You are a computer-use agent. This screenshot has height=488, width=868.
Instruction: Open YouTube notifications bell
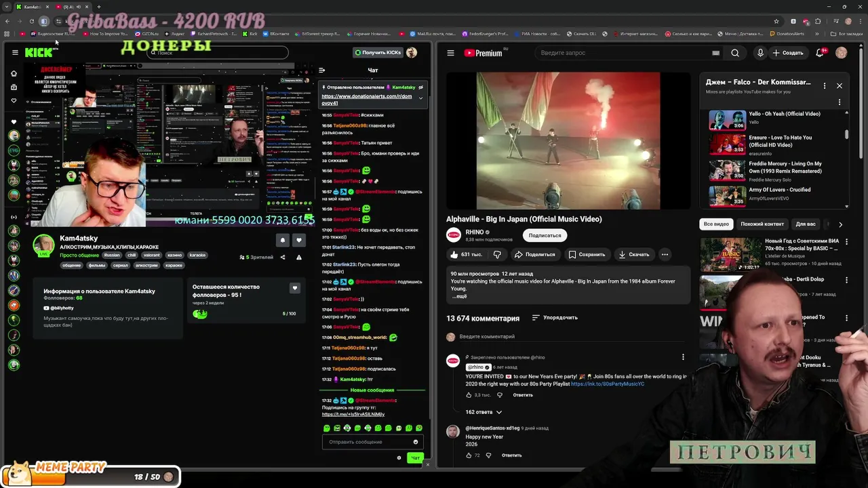(820, 53)
